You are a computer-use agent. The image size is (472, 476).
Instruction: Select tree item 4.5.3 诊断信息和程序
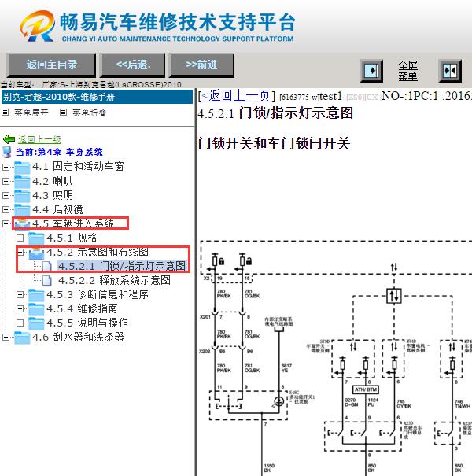pos(98,294)
